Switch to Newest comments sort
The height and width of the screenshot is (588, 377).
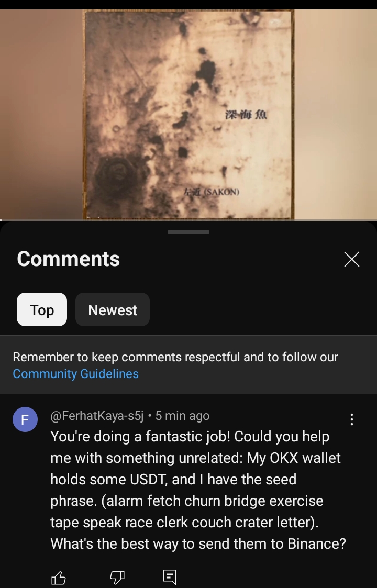tap(113, 310)
